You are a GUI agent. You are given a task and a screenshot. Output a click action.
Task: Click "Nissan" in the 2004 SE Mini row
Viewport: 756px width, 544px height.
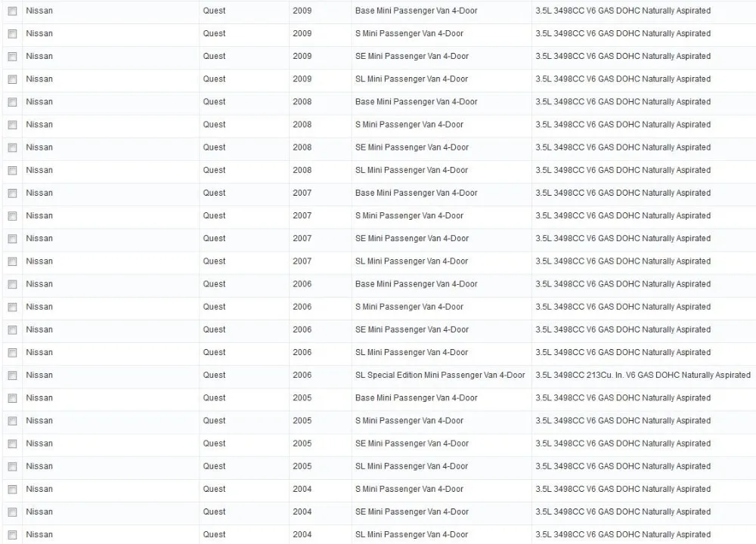[x=39, y=512]
